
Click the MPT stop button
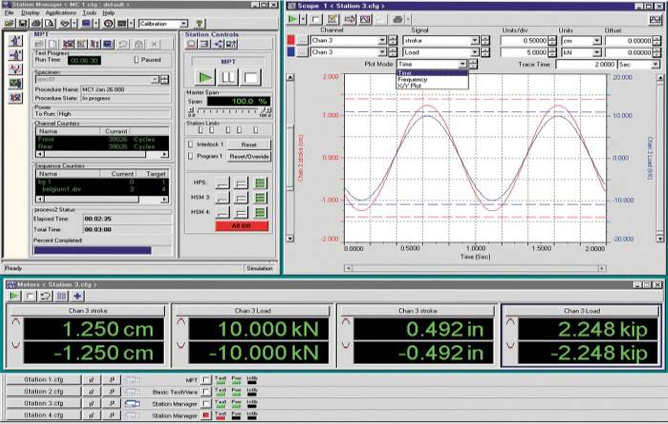point(252,77)
